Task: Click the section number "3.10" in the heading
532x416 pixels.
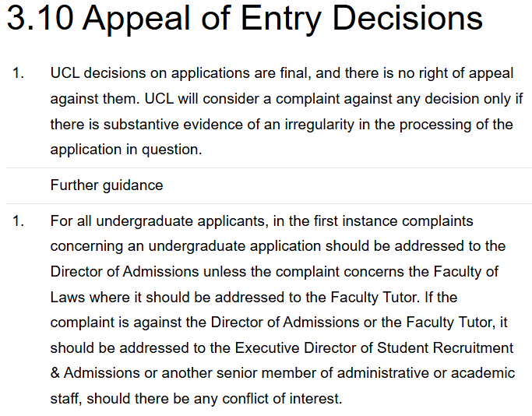Action: click(x=39, y=20)
